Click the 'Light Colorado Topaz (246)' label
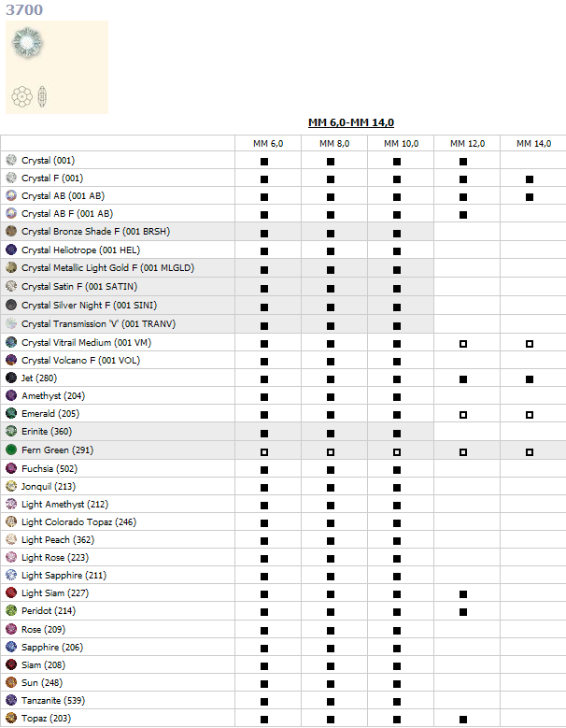 (78, 521)
